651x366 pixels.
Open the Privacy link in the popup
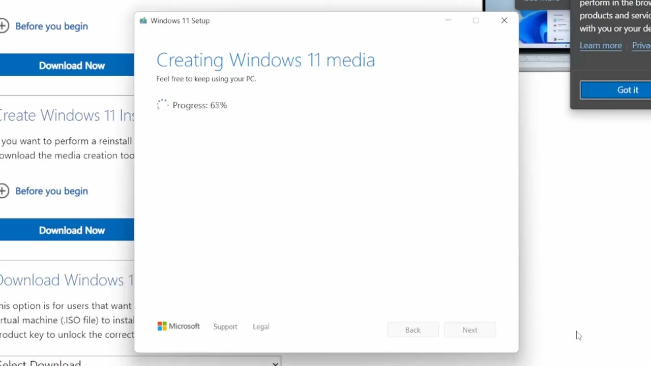(x=641, y=46)
